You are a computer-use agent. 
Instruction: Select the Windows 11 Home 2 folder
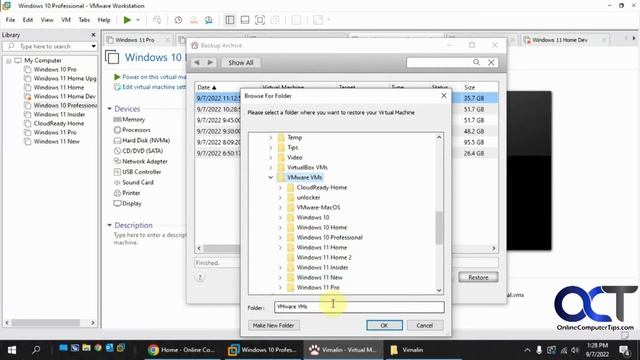tap(324, 258)
